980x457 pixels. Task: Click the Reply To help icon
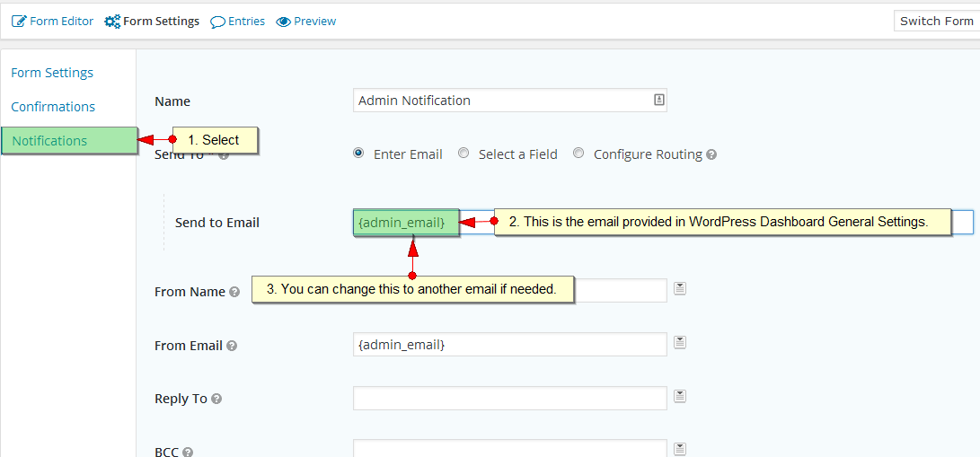click(216, 399)
